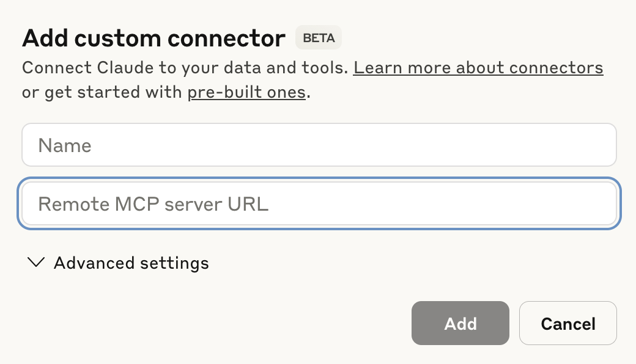Click the BETA badge

click(x=318, y=38)
